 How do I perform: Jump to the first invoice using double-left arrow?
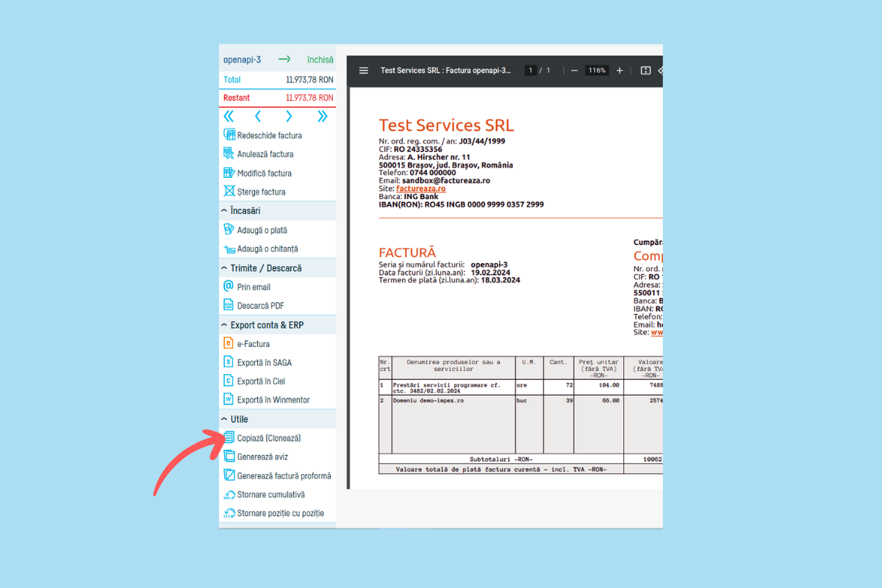pyautogui.click(x=229, y=116)
